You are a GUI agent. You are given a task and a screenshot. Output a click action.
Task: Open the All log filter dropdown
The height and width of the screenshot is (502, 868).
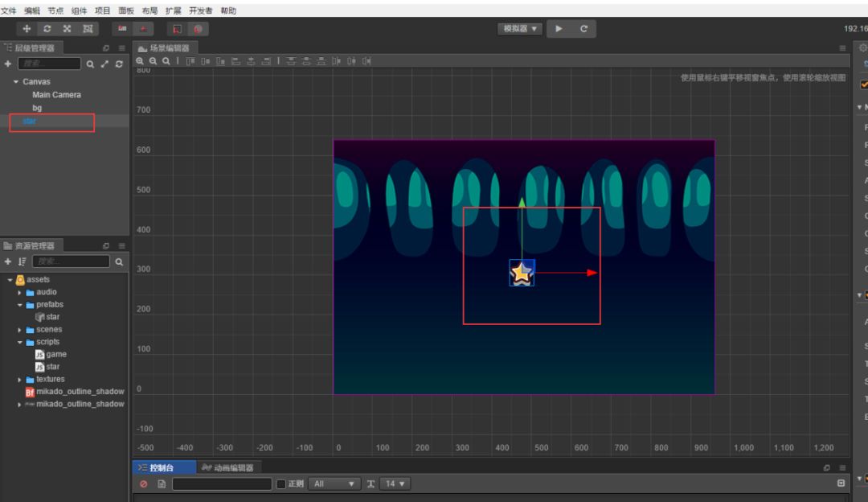tap(334, 483)
